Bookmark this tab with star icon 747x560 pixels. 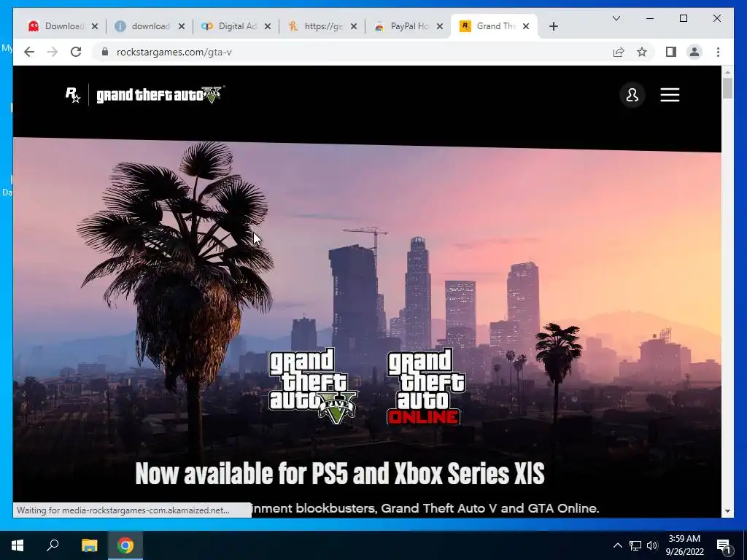pyautogui.click(x=642, y=52)
